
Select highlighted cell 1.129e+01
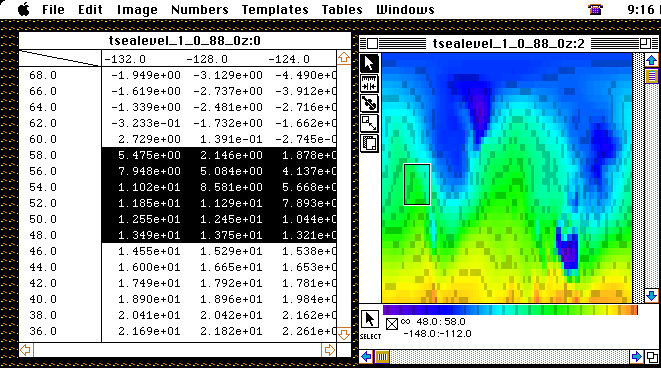tap(231, 203)
